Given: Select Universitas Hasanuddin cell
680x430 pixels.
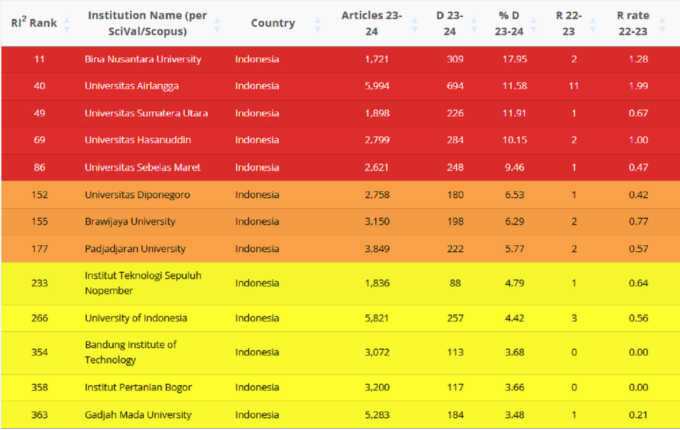Looking at the screenshot, I should (137, 140).
